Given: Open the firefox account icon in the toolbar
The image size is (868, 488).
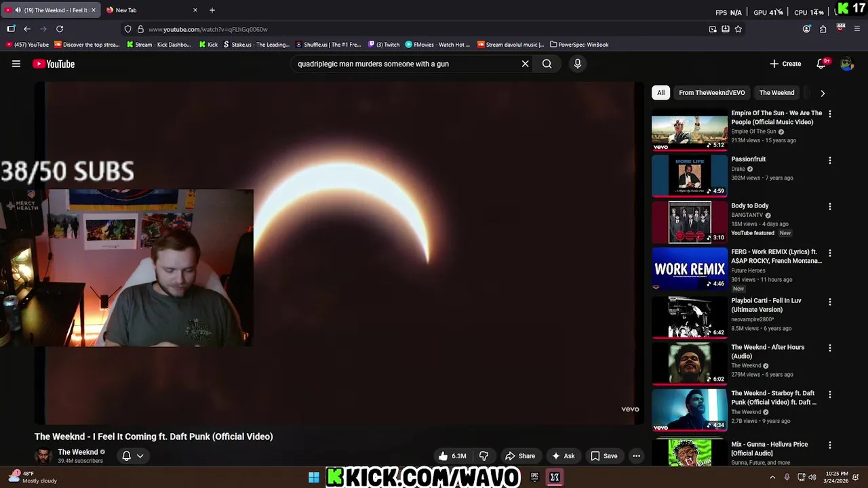Looking at the screenshot, I should click(x=806, y=29).
